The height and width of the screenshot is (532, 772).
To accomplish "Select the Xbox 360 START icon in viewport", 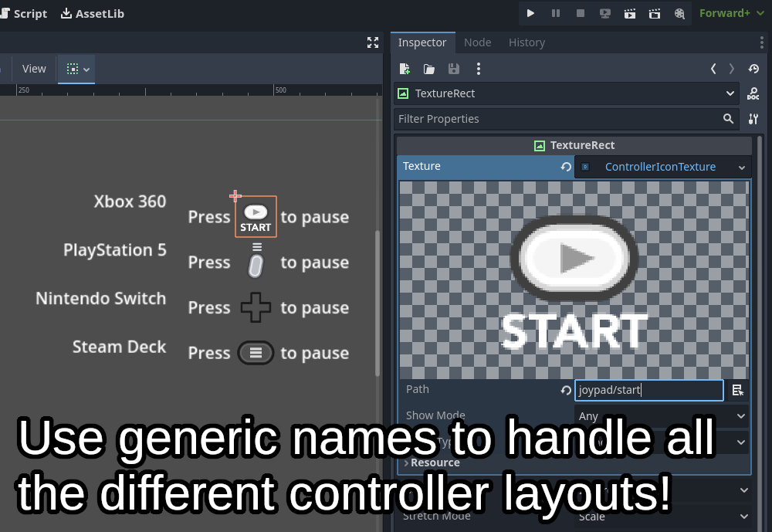I will [x=256, y=217].
